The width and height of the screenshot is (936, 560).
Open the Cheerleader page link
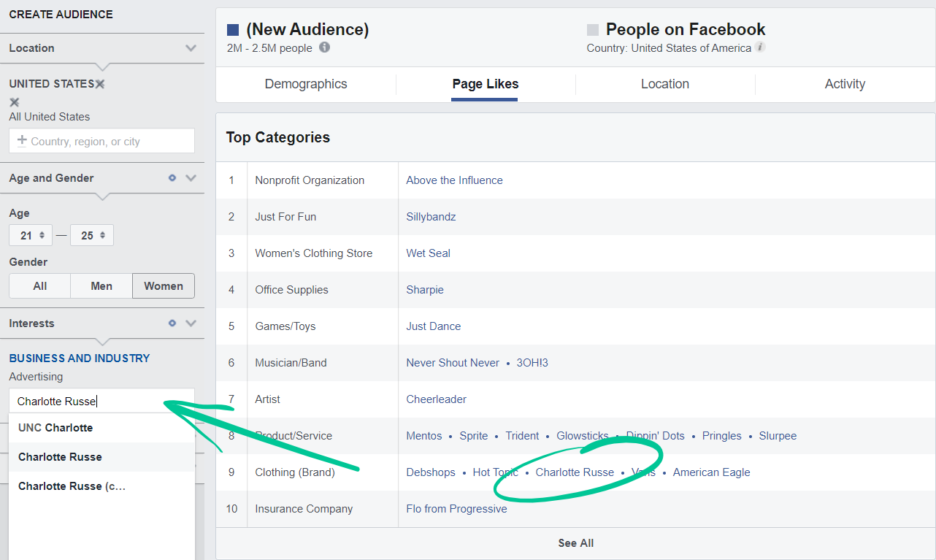[436, 399]
